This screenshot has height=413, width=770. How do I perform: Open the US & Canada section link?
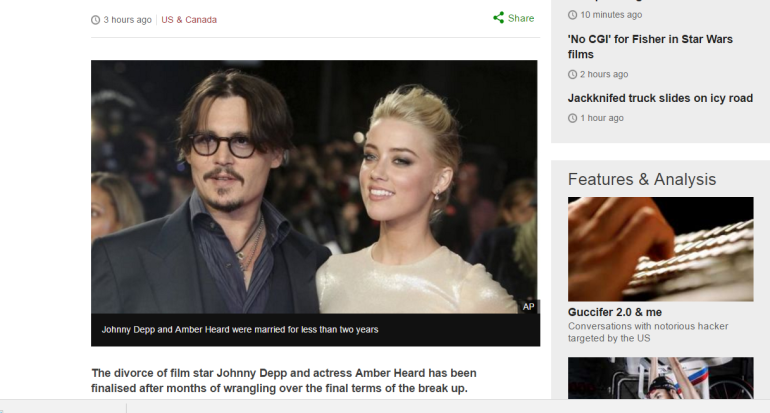[x=189, y=20]
